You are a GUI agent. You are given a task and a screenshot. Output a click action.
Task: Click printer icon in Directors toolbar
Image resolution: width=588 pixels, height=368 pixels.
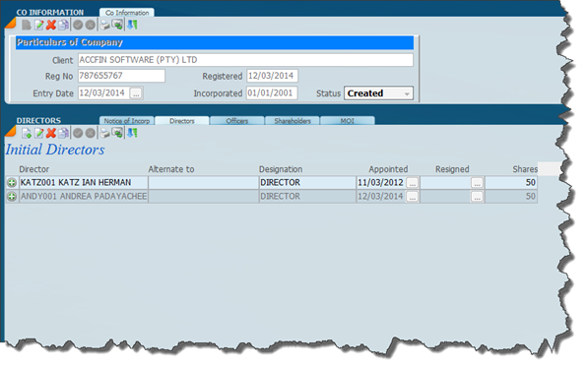pos(104,133)
